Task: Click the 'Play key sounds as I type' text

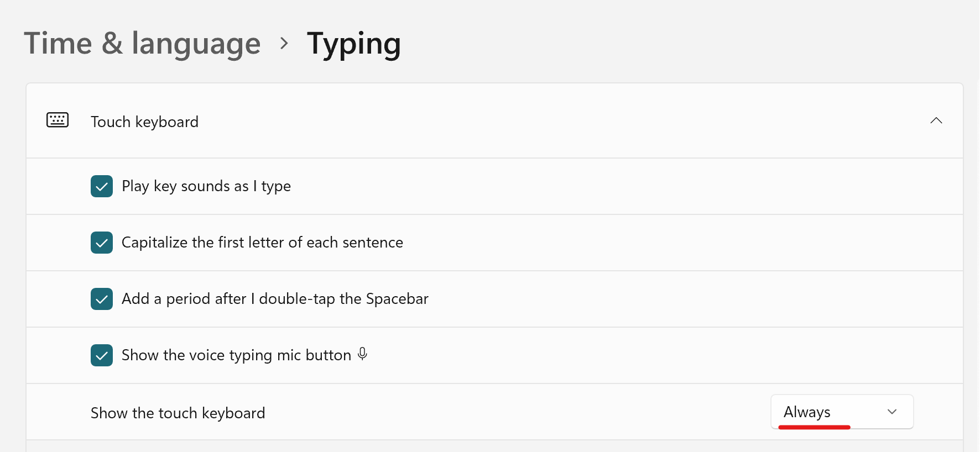Action: pos(206,186)
